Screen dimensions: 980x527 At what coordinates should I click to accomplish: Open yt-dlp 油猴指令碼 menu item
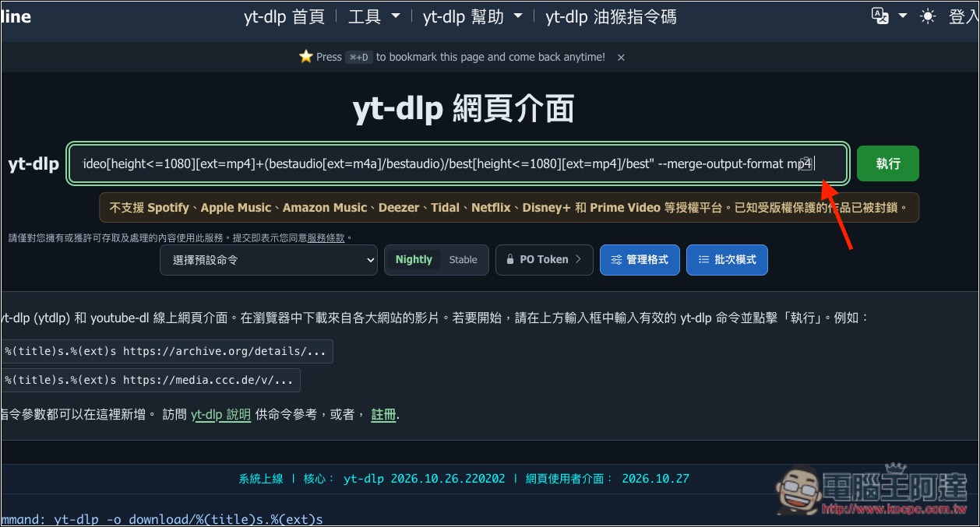611,16
